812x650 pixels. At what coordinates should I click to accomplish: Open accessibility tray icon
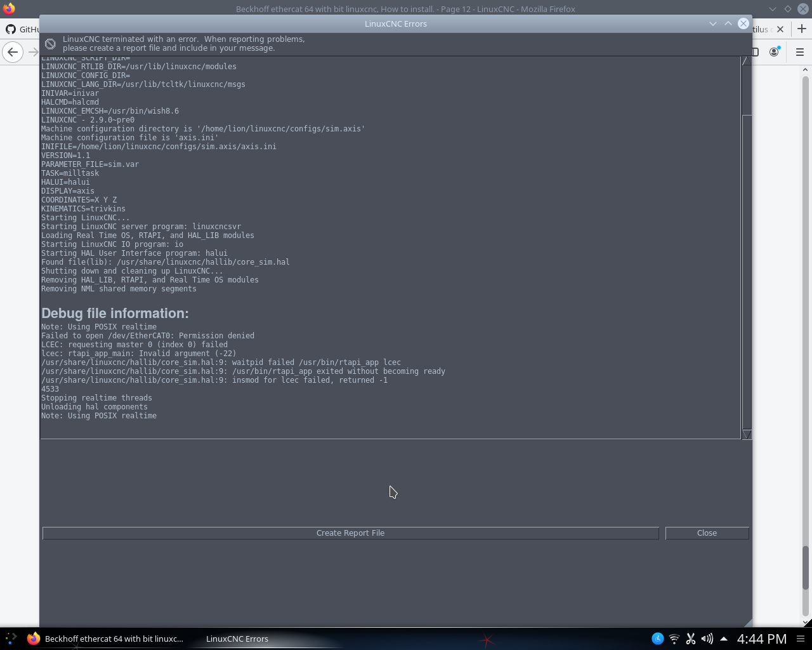[x=658, y=639]
